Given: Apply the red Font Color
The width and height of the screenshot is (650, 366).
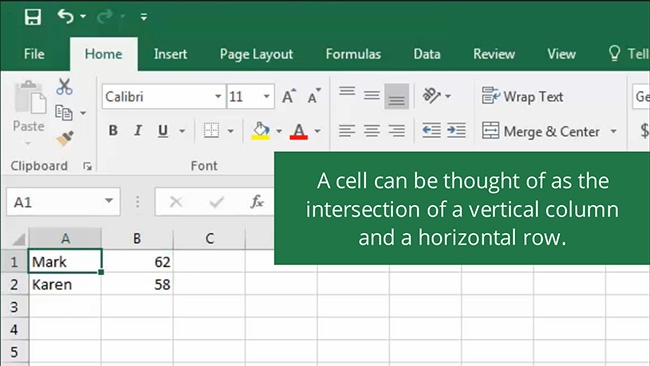Looking at the screenshot, I should click(x=298, y=131).
